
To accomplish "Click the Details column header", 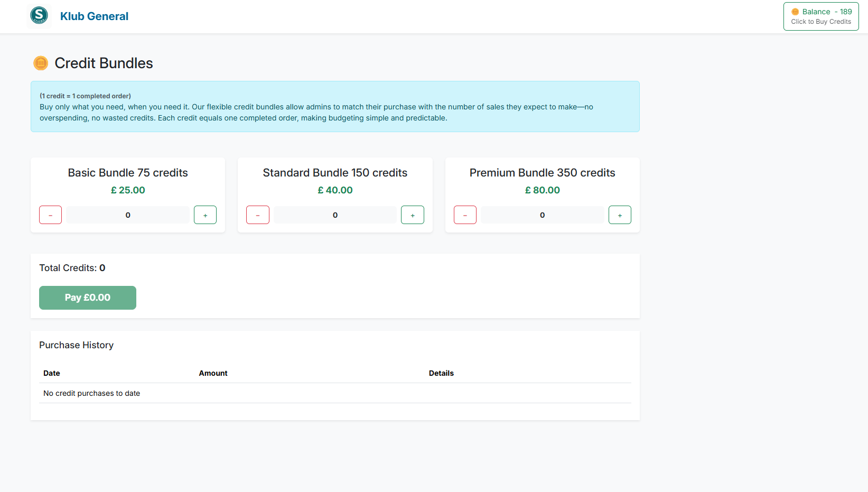I will tap(441, 373).
